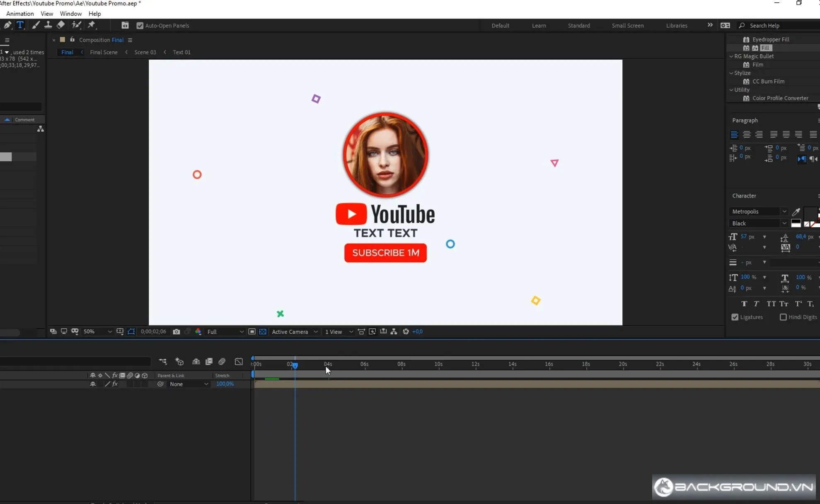Uncheck the Ligatures checkbox

pos(735,317)
